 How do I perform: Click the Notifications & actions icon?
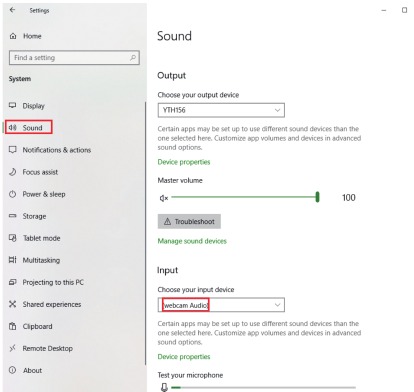[12, 150]
